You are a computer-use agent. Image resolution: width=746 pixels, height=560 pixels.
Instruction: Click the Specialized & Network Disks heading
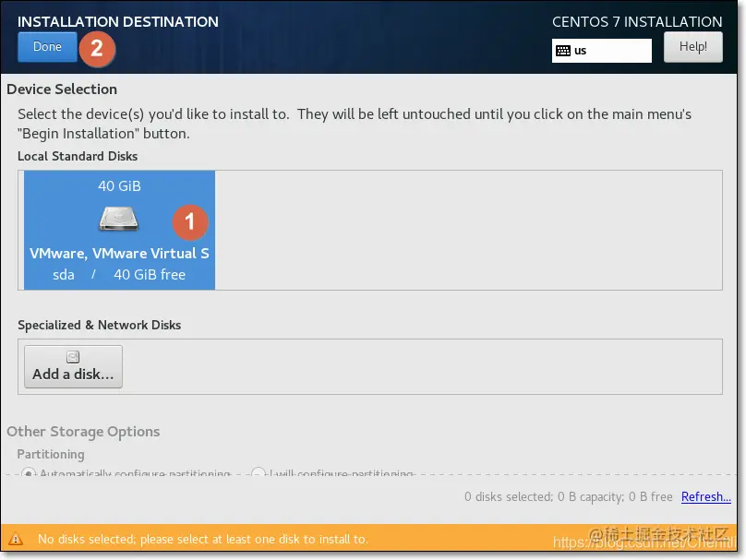(x=100, y=325)
